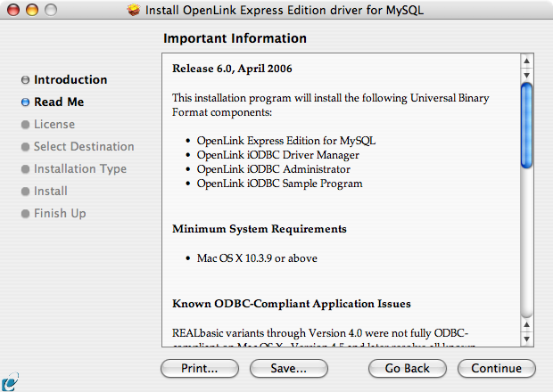Click the bottom scroll up arrow
This screenshot has width=553, height=392.
tap(526, 324)
